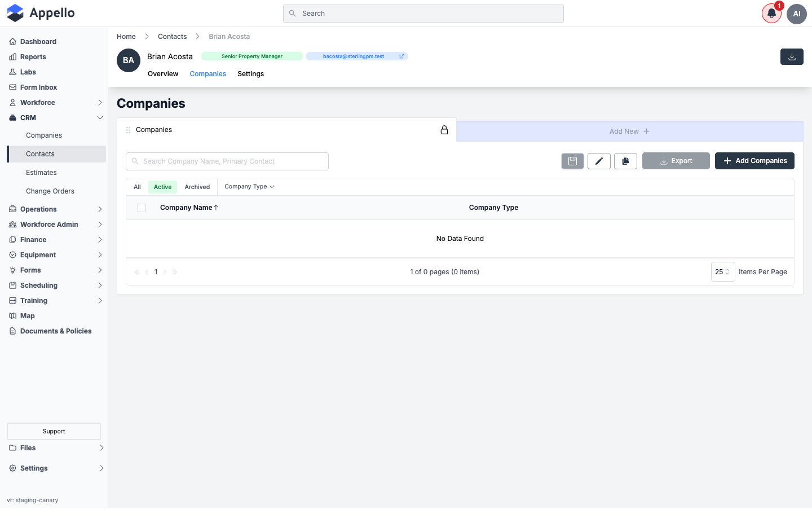Click the drag handle beside Companies tab

(x=129, y=130)
